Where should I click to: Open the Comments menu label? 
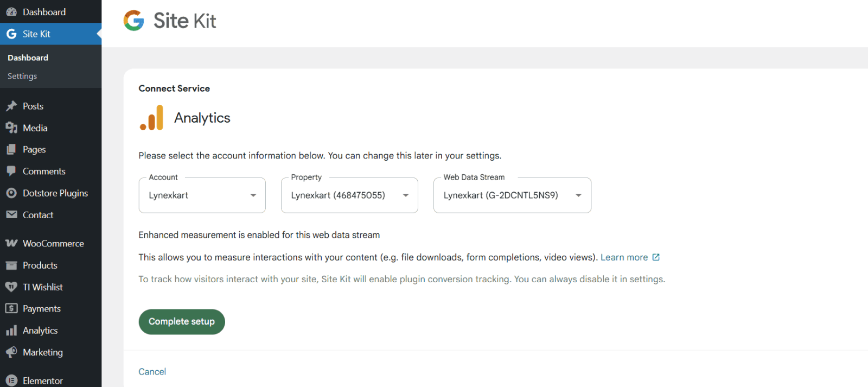pyautogui.click(x=44, y=172)
